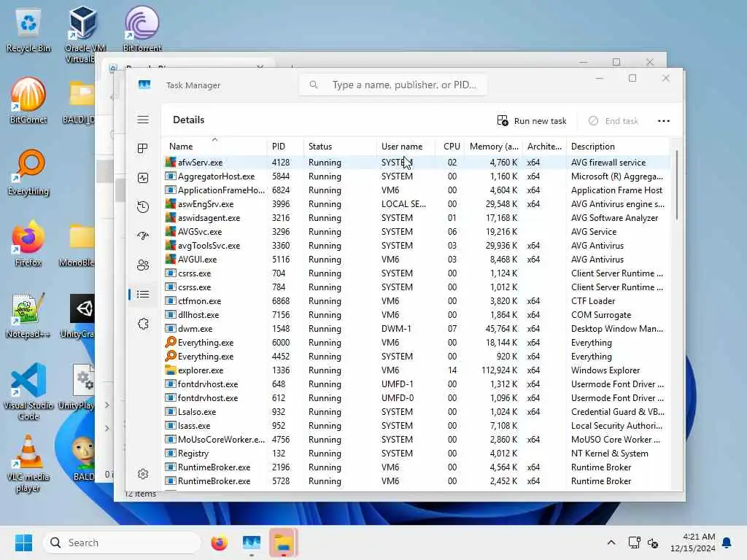This screenshot has width=747, height=560.
Task: Open the Startup apps page icon
Action: tap(143, 236)
